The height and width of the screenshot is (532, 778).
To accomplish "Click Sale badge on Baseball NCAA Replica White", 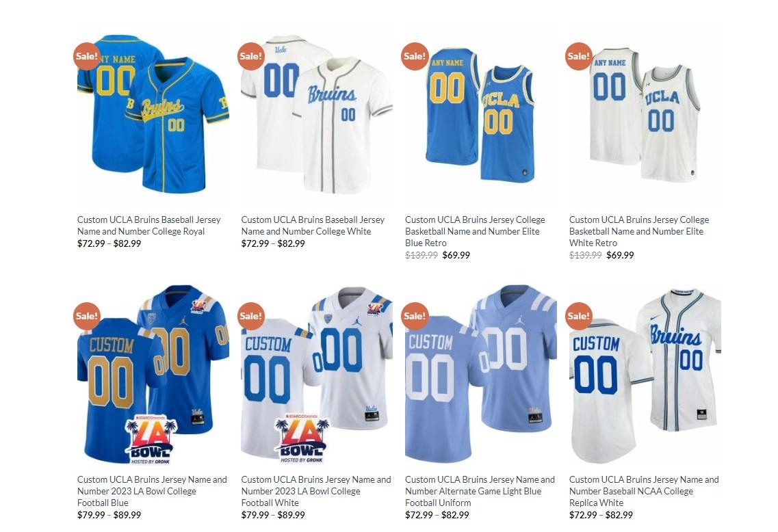I will tap(579, 316).
